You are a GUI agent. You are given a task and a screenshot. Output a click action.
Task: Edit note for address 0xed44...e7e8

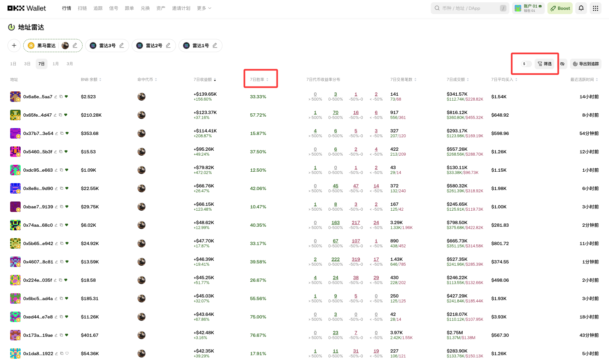click(56, 317)
